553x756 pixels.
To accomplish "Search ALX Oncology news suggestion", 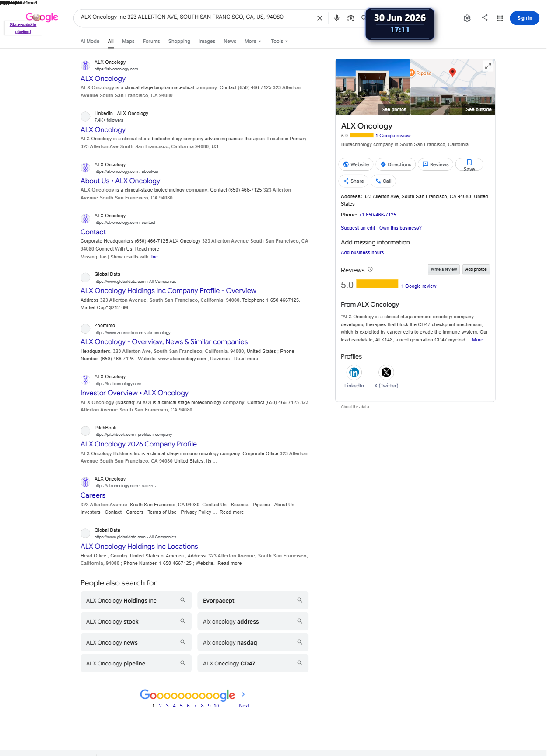I will pos(136,642).
